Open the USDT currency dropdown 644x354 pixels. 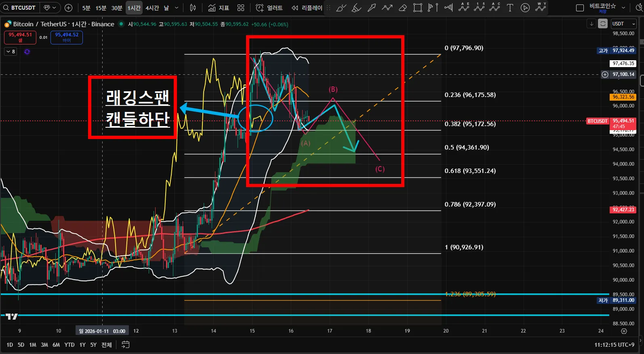pyautogui.click(x=623, y=24)
